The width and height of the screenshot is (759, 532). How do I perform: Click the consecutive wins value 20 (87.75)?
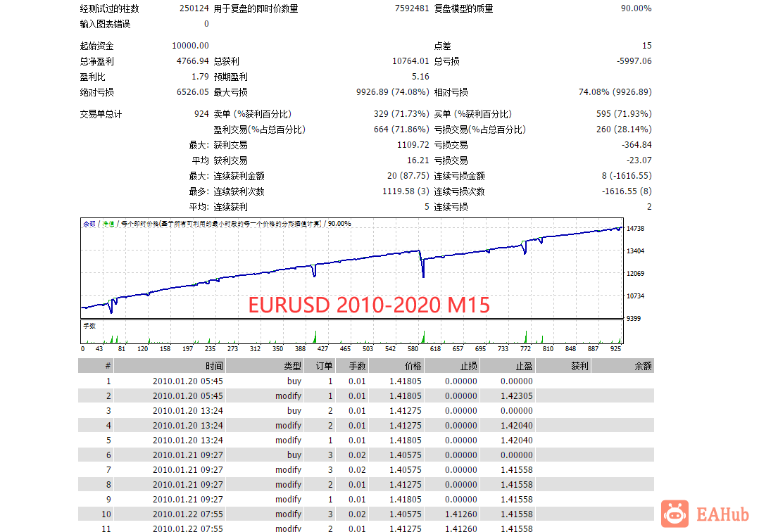(x=408, y=175)
